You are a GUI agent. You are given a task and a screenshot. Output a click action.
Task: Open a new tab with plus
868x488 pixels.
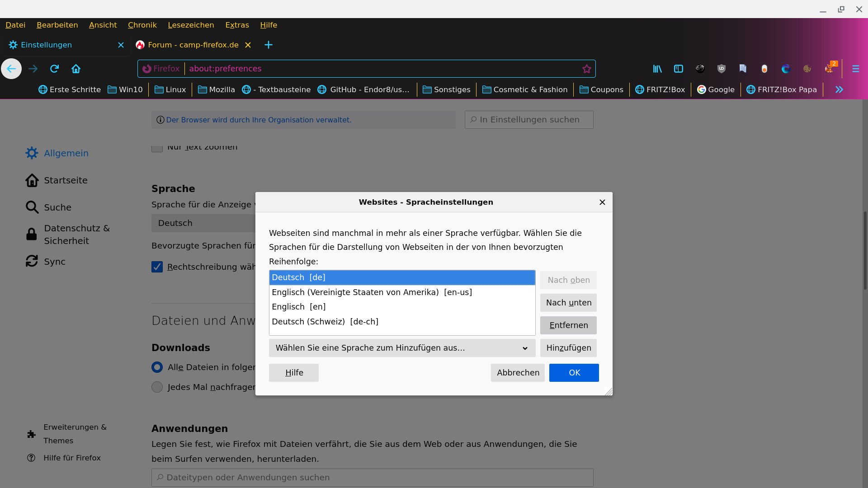(x=269, y=45)
